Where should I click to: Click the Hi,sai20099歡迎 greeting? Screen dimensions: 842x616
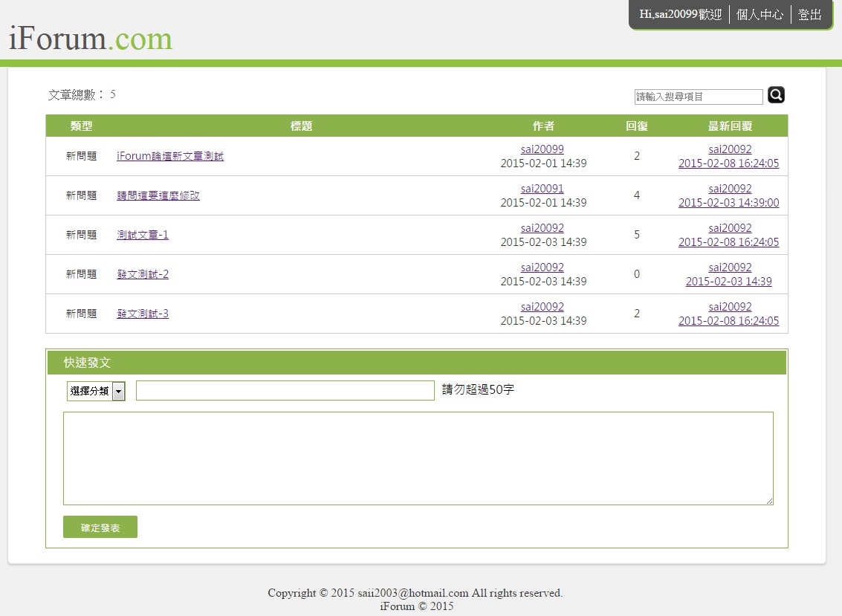681,15
